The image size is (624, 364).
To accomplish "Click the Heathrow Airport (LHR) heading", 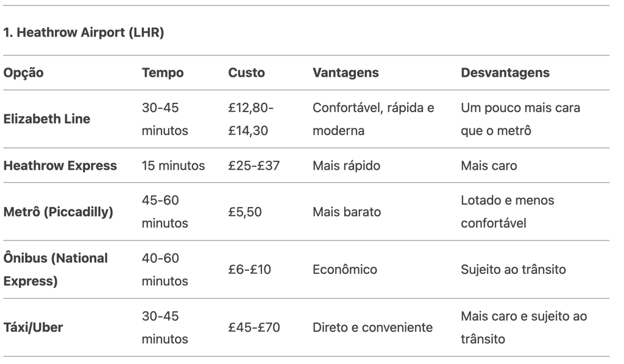I will point(83,32).
